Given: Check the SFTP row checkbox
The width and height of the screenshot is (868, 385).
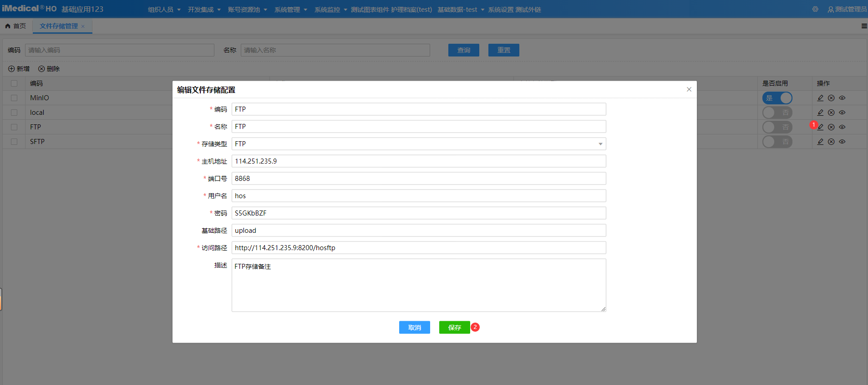Looking at the screenshot, I should point(14,142).
